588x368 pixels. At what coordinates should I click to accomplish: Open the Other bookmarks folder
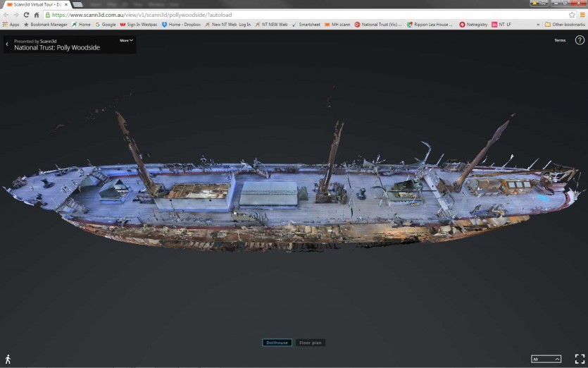[x=565, y=25]
